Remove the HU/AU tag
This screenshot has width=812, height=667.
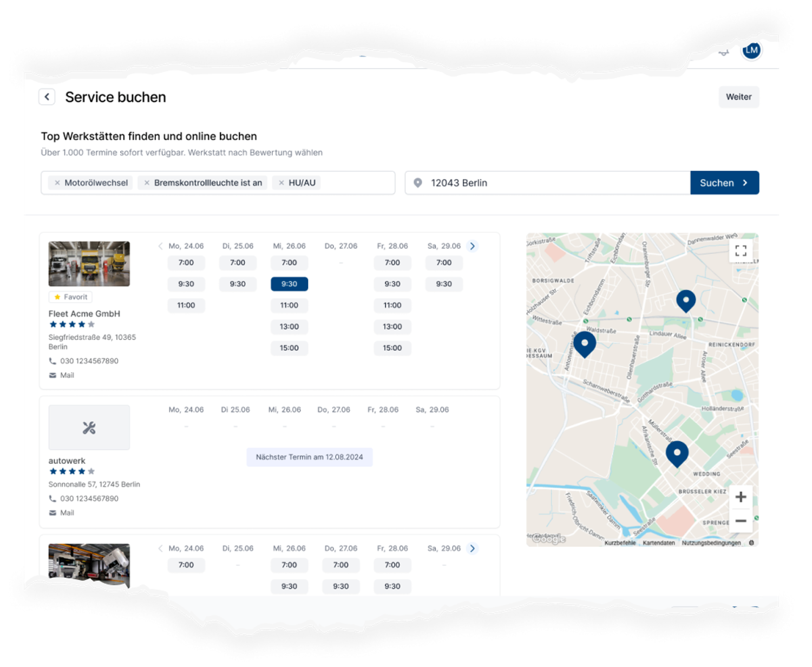(281, 183)
